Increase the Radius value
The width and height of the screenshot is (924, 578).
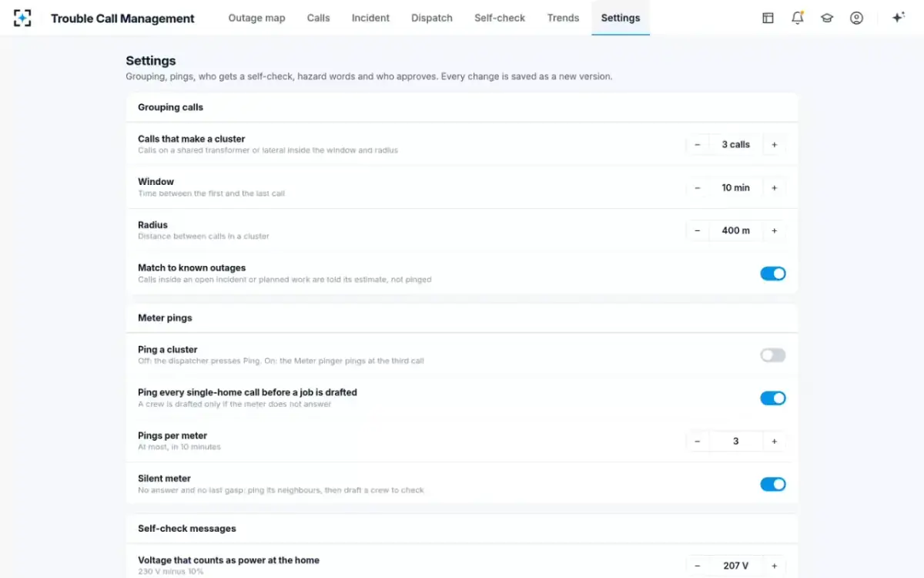(774, 230)
